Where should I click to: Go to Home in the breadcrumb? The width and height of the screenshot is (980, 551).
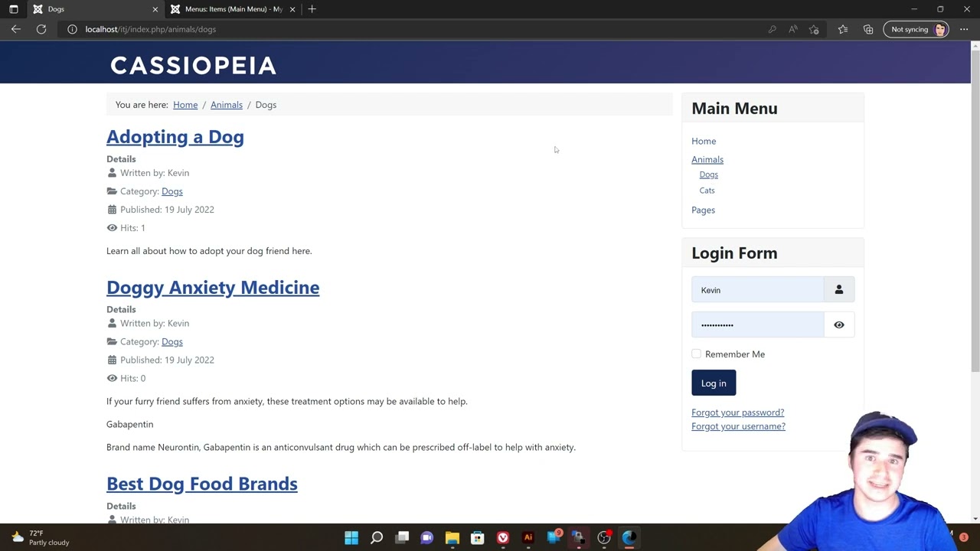click(x=185, y=105)
